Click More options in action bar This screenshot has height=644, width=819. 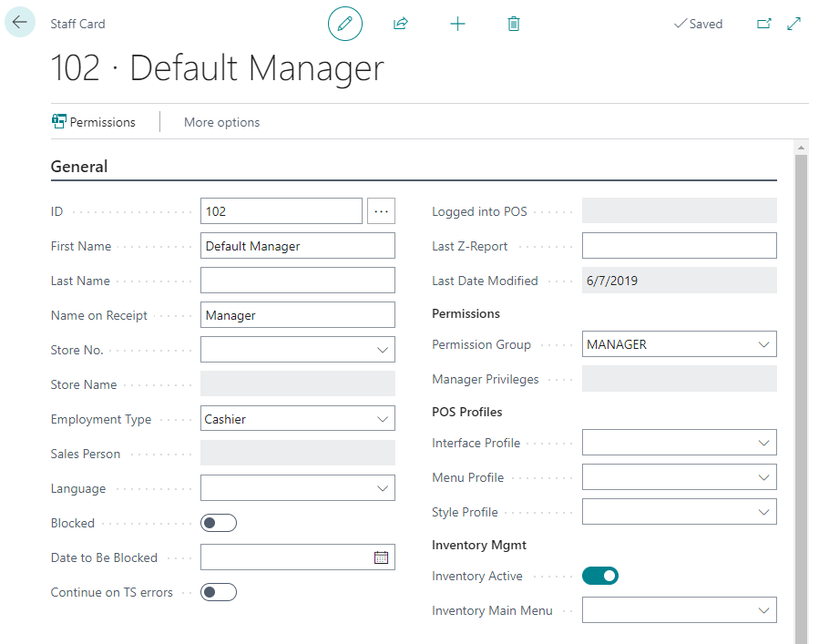click(x=221, y=122)
